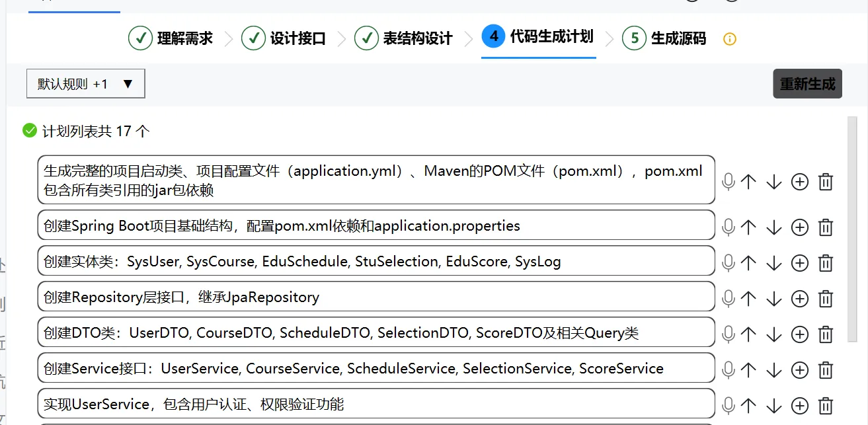868x425 pixels.
Task: Delete the UserDTO plan row
Action: coord(826,334)
